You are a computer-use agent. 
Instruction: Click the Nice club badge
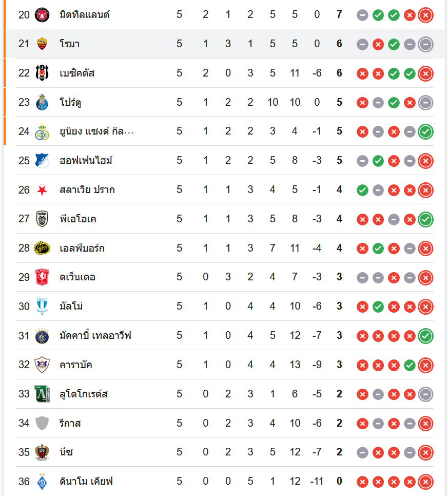point(42,452)
